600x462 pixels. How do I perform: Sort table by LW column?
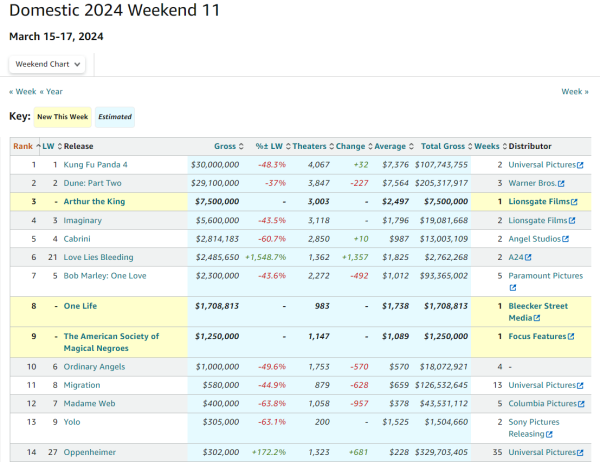click(52, 146)
